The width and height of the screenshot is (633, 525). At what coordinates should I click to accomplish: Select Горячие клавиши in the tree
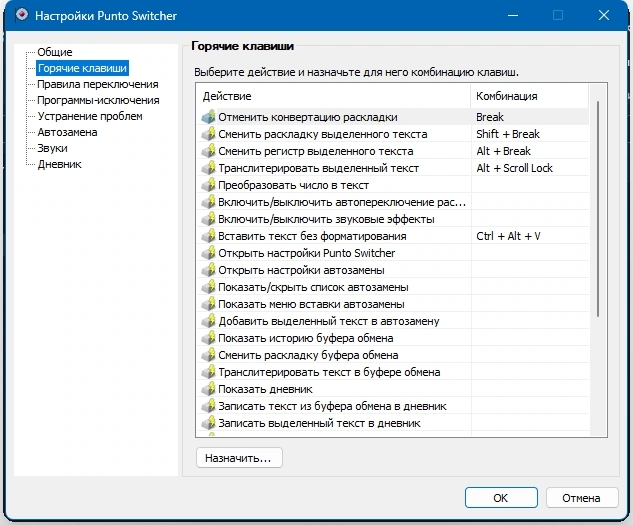82,68
